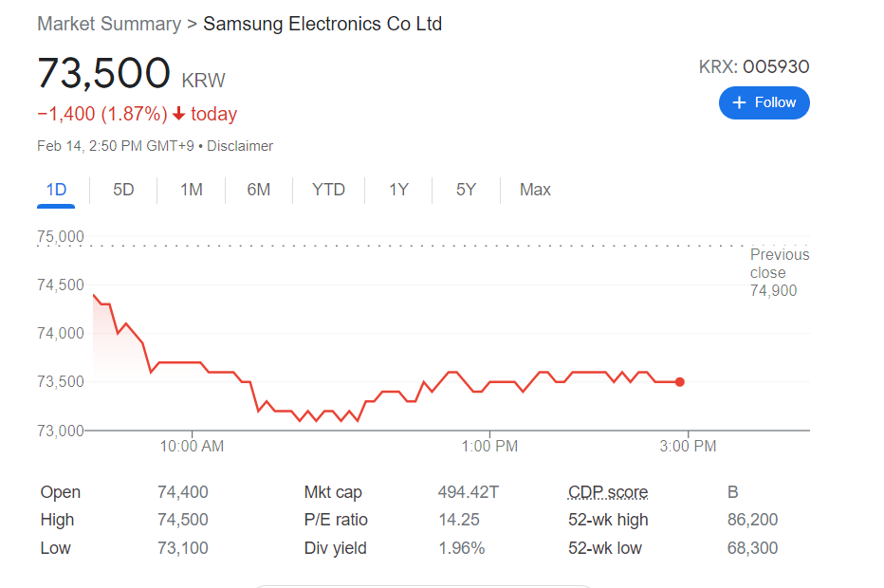
Task: Switch to the 5D chart tab
Action: [123, 190]
